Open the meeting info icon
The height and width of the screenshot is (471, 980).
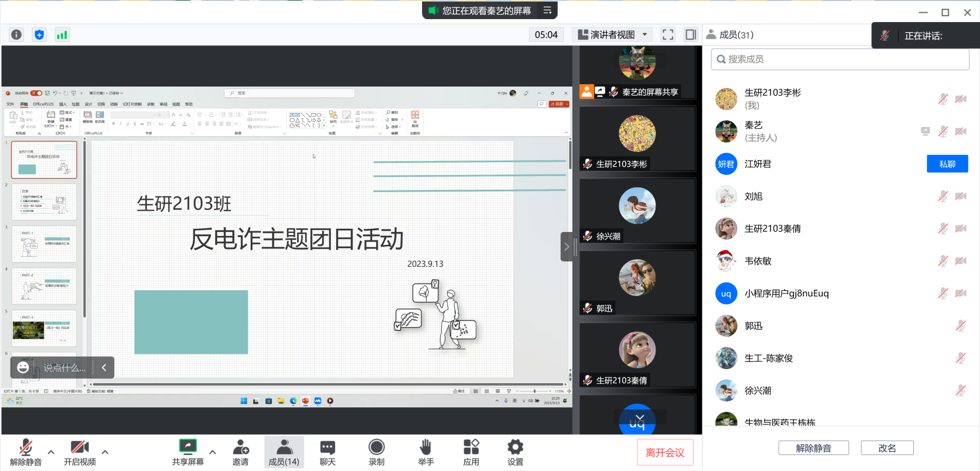click(x=16, y=35)
